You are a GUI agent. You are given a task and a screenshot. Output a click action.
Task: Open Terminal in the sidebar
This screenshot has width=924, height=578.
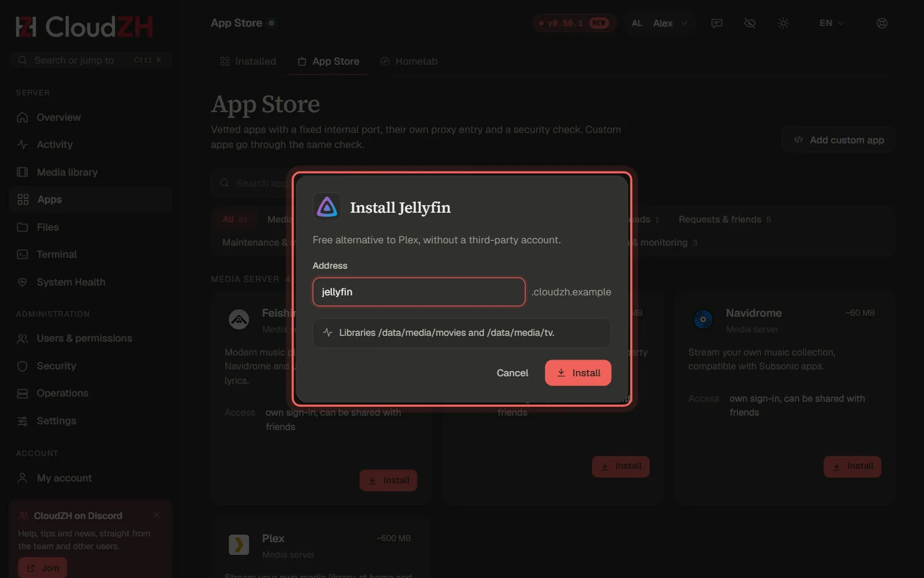(91, 254)
